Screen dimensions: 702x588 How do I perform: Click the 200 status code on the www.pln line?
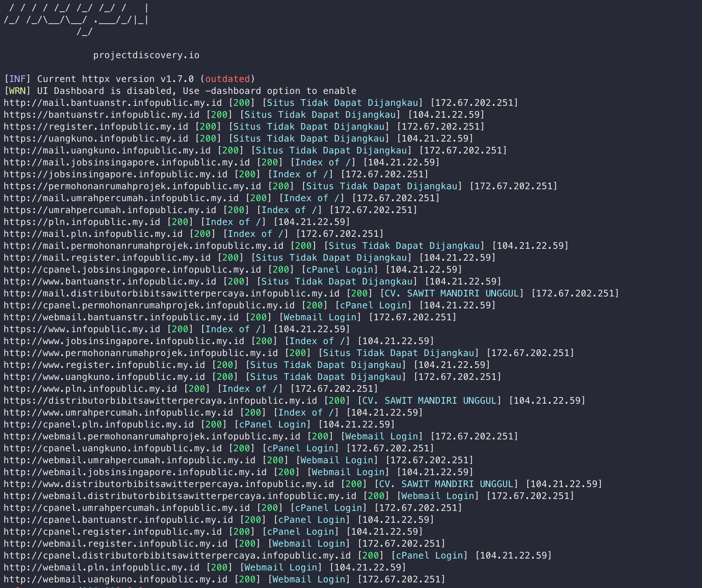click(x=197, y=389)
